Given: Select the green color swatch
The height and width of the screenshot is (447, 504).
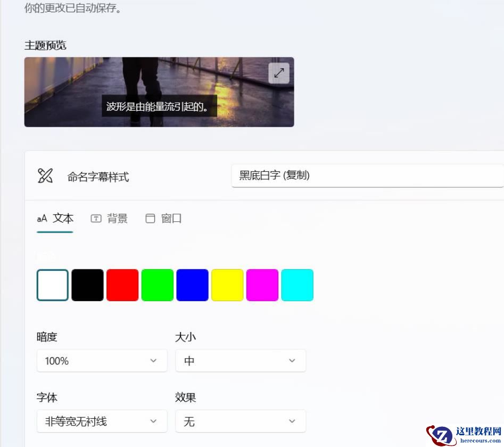Looking at the screenshot, I should pos(157,285).
